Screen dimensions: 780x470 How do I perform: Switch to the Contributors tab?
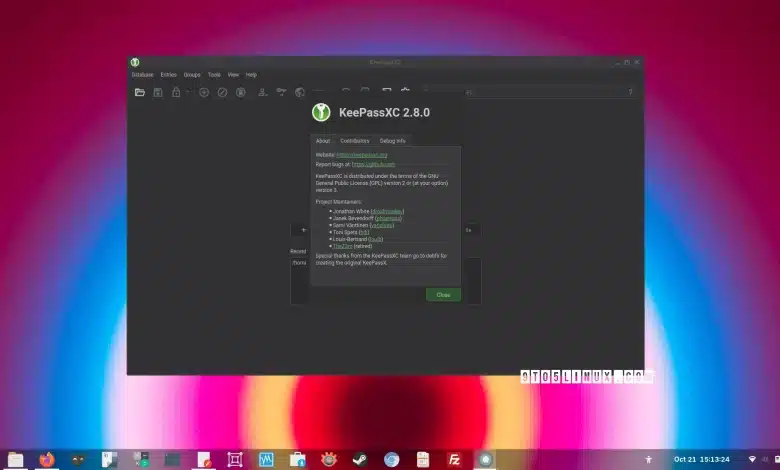click(355, 141)
